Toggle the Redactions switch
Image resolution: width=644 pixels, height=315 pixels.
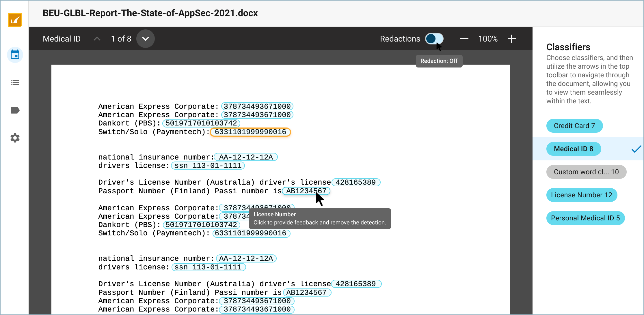tap(434, 39)
